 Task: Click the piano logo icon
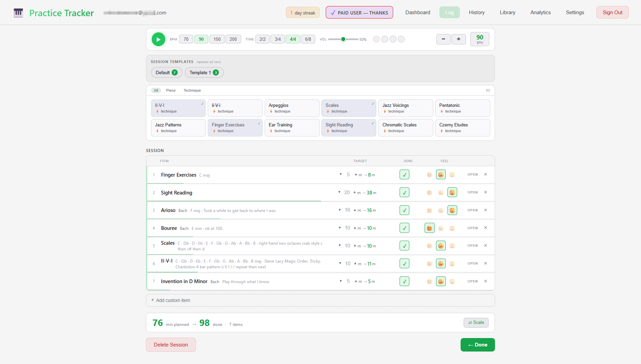pos(18,13)
